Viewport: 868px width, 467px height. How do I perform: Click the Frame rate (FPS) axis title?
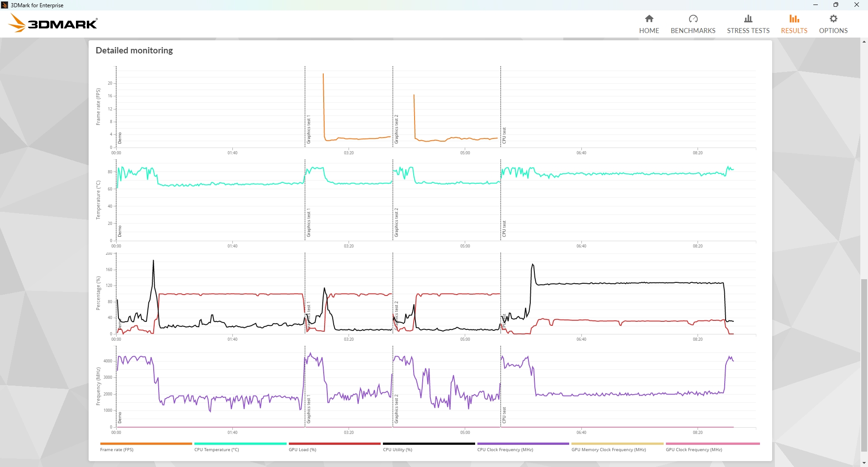[x=98, y=107]
